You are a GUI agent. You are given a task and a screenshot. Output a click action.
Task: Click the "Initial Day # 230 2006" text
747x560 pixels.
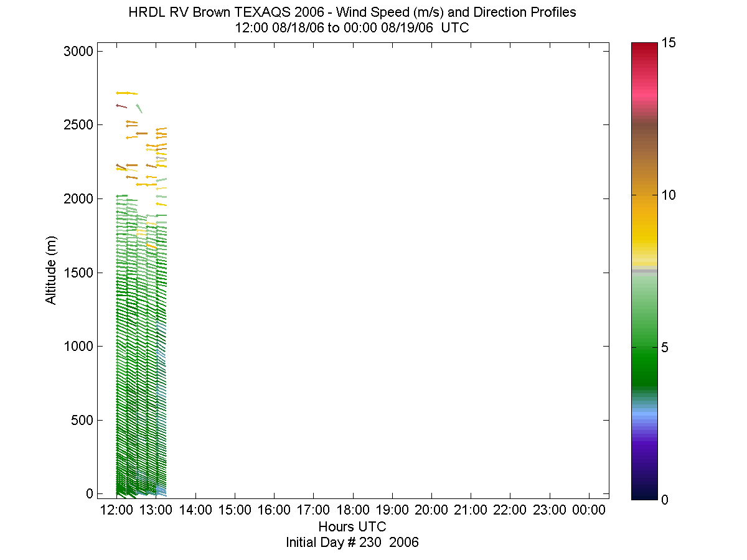pyautogui.click(x=352, y=542)
